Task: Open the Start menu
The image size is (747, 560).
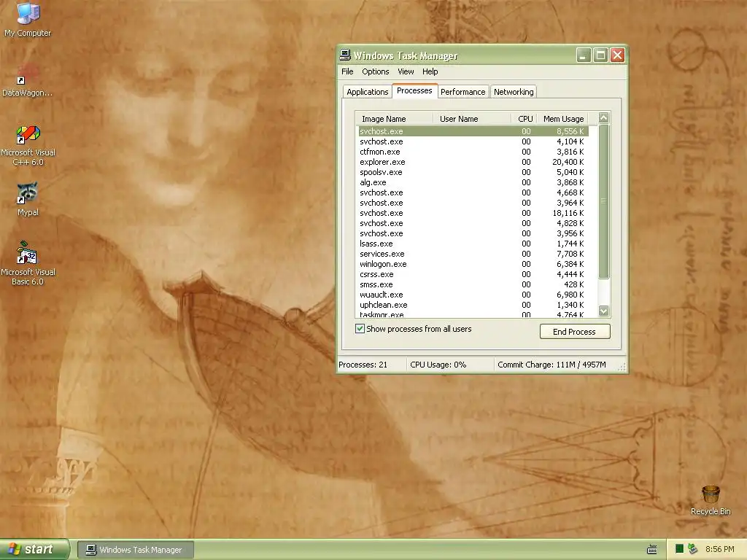Action: click(34, 550)
